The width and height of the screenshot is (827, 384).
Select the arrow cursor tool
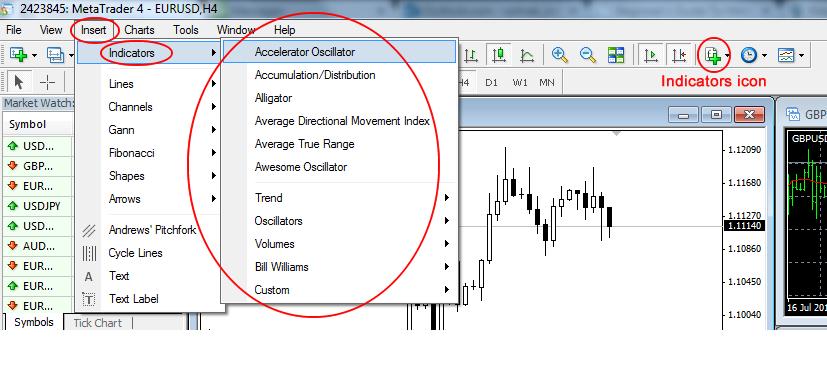[x=20, y=82]
